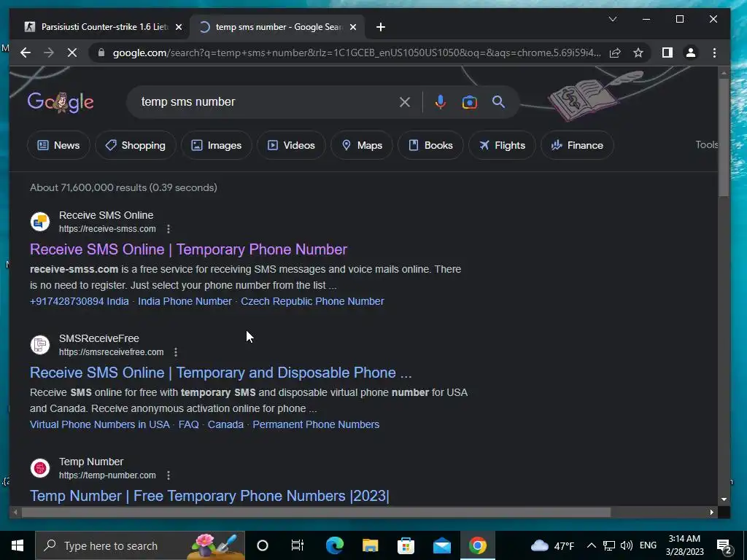Open search Tools
747x560 pixels.
(706, 145)
